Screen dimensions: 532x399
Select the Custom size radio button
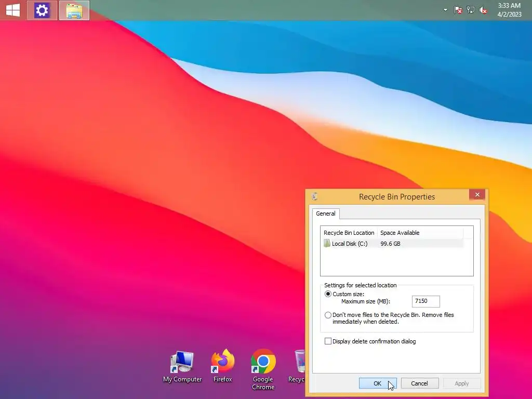pos(328,294)
